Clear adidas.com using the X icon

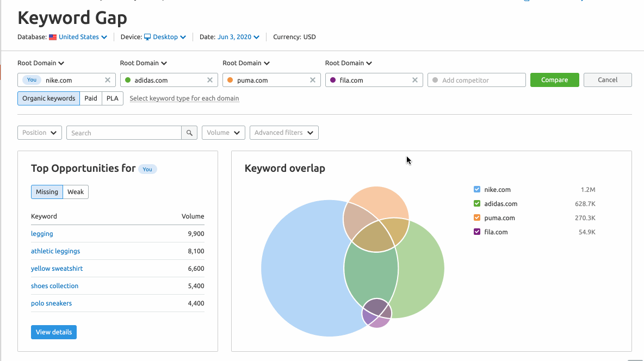(210, 80)
